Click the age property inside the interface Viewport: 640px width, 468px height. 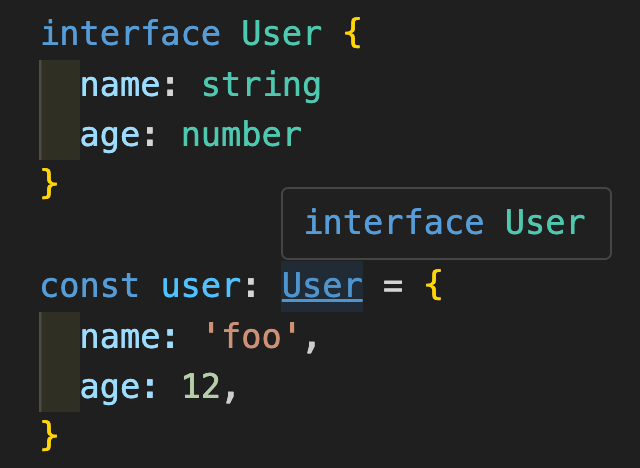click(x=110, y=135)
